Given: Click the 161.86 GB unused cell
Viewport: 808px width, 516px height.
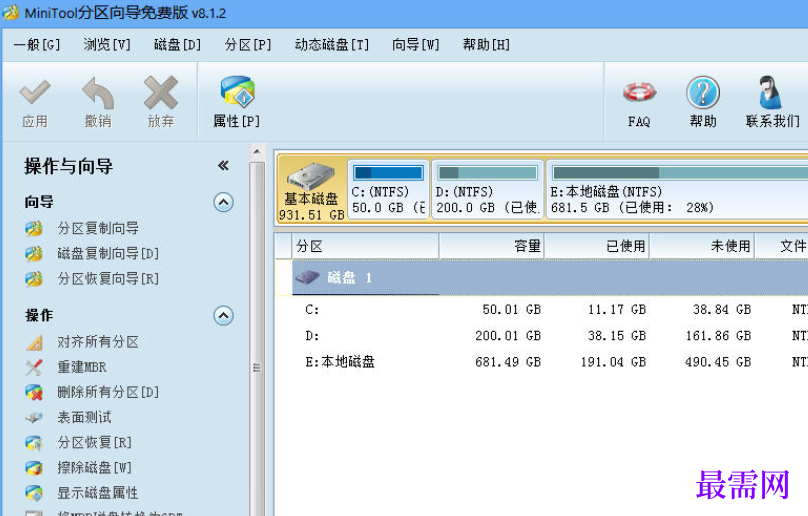Looking at the screenshot, I should click(718, 336).
